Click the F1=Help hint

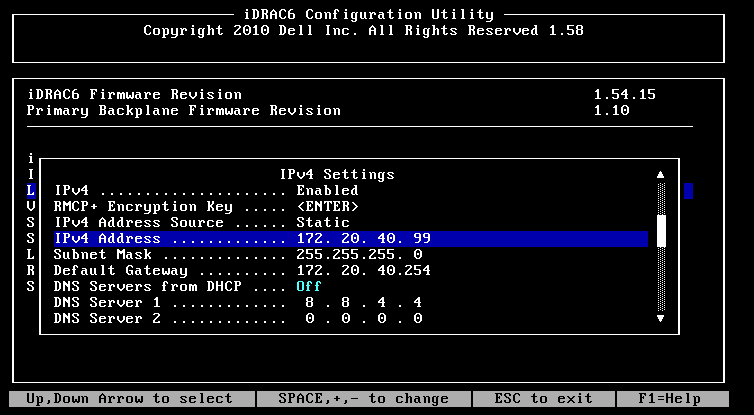[x=669, y=399]
